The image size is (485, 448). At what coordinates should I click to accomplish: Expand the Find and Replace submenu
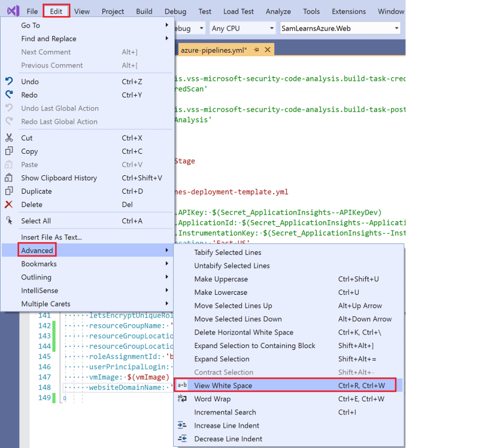pos(87,39)
